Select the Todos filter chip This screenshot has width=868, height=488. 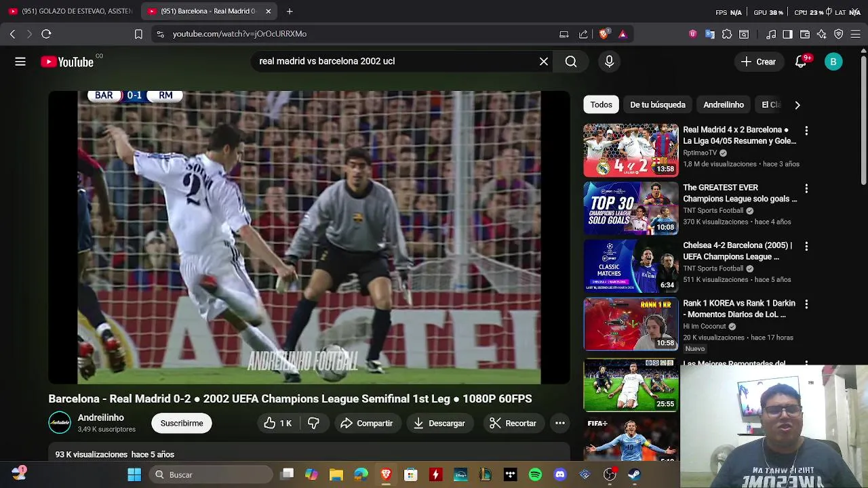tap(601, 104)
